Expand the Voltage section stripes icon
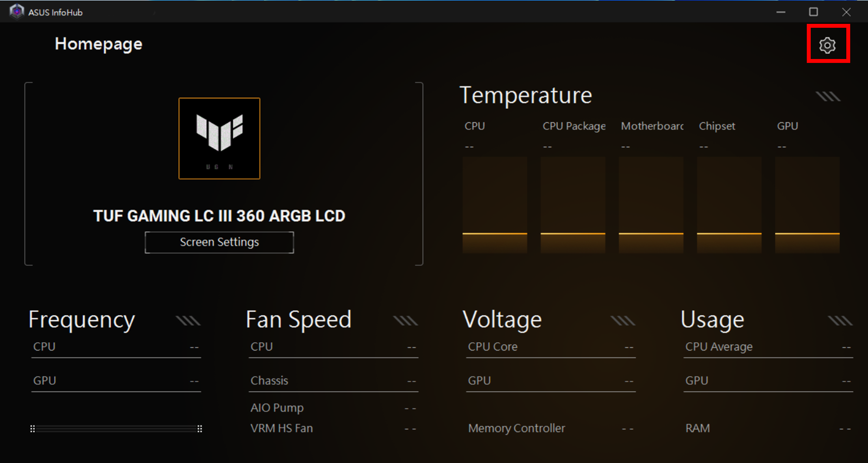The image size is (868, 463). click(x=623, y=321)
